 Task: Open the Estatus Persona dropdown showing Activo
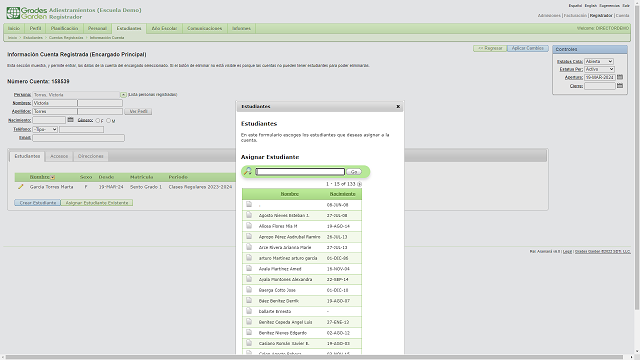click(x=599, y=69)
